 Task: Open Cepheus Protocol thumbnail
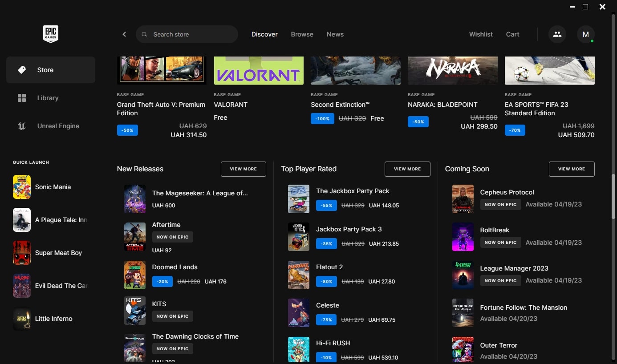pos(463,199)
